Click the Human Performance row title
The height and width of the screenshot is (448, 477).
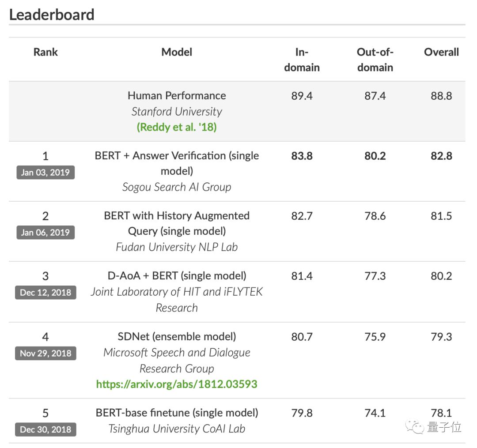click(177, 95)
